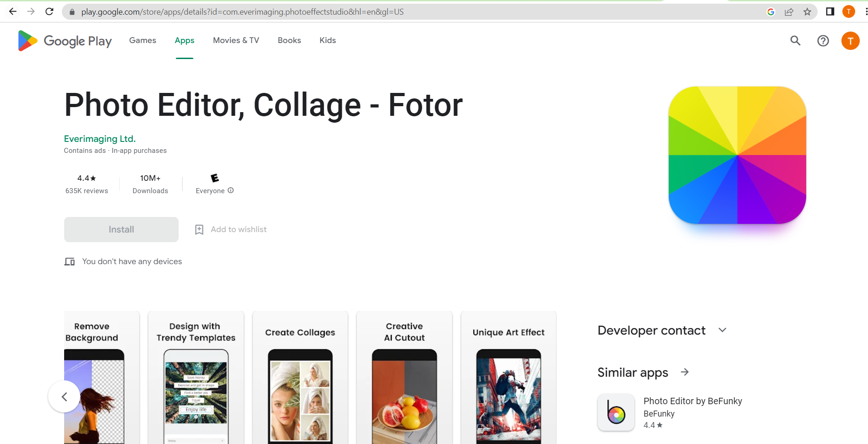Click the Everyone content rating E icon
Image resolution: width=868 pixels, height=444 pixels.
pos(214,178)
